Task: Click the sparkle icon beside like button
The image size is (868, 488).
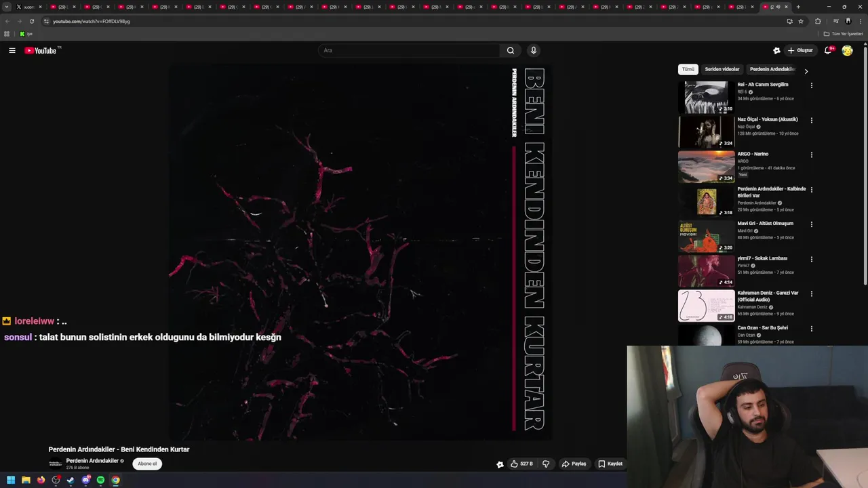Action: click(500, 464)
